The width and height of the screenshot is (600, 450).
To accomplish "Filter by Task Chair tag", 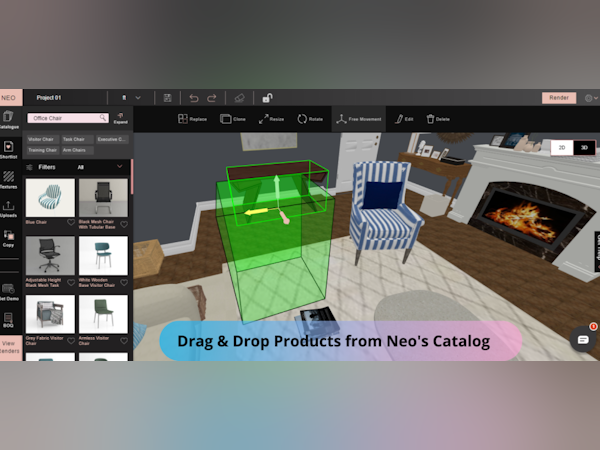I will 77,139.
